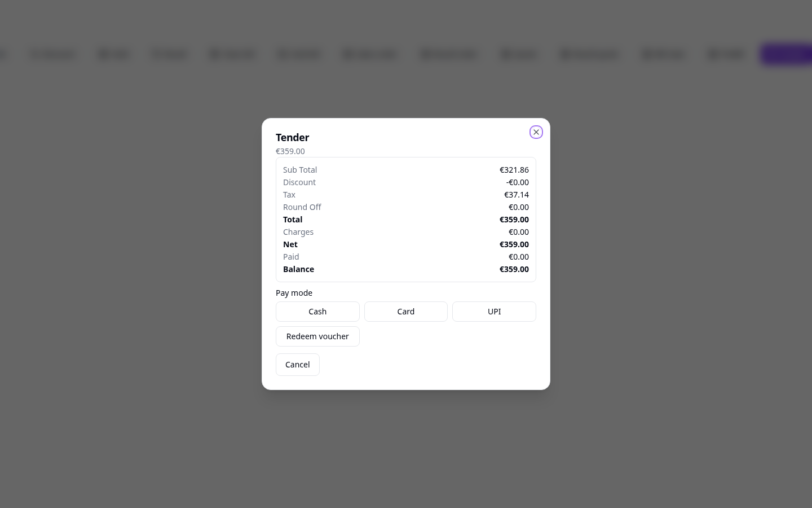Click the Discount row label
812x508 pixels.
coord(299,182)
